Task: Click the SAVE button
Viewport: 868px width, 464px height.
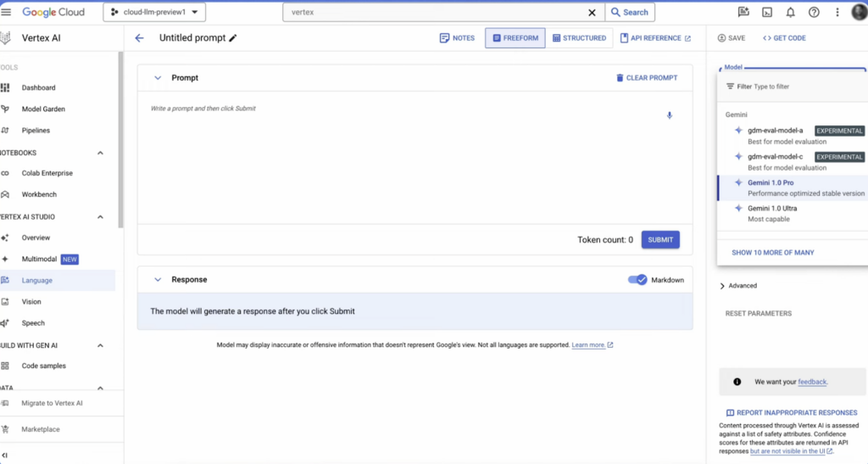Action: pyautogui.click(x=732, y=38)
